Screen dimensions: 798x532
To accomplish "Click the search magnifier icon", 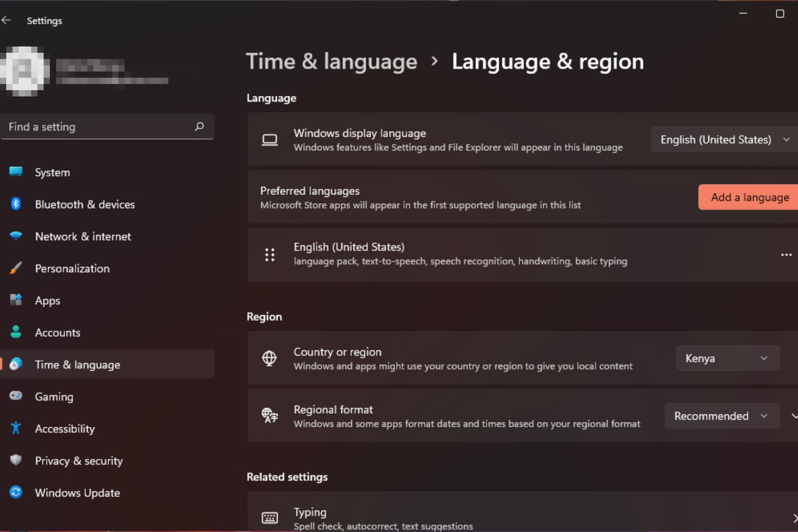I will coord(199,126).
